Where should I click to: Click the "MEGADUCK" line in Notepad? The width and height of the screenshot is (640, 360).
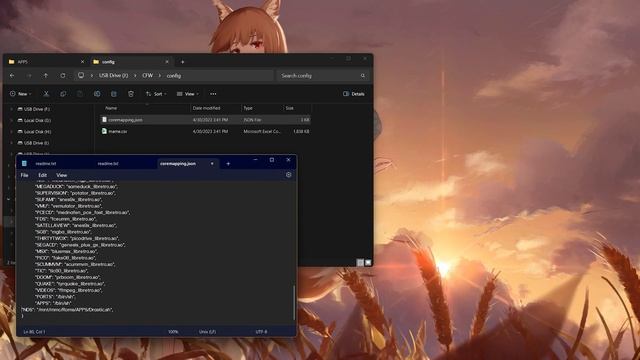[x=76, y=187]
